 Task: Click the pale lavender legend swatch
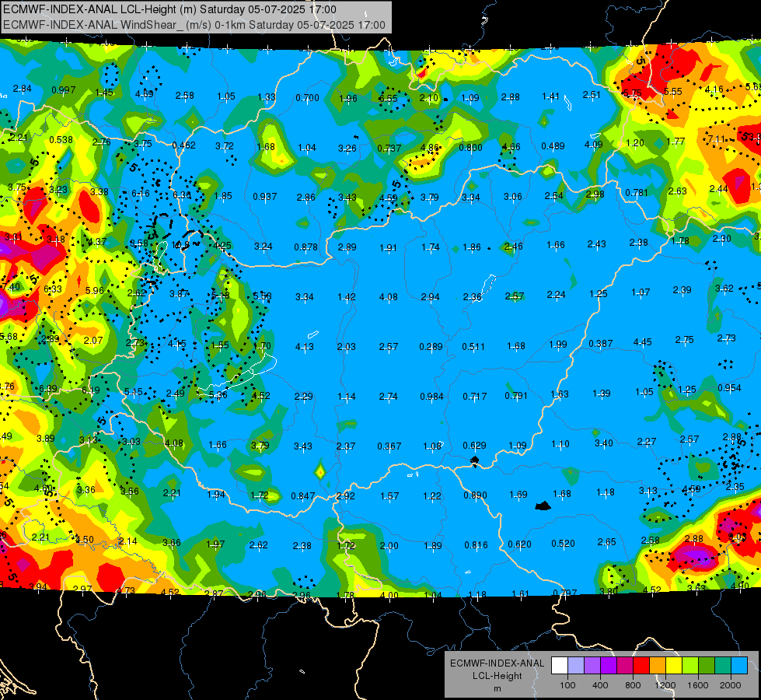coord(576,666)
